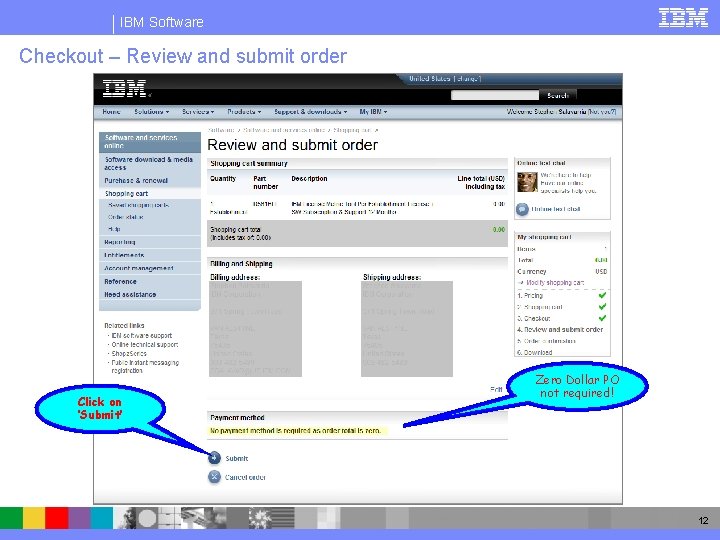This screenshot has height=540, width=720.
Task: Open the Online text chat bubble icon
Action: pos(522,209)
